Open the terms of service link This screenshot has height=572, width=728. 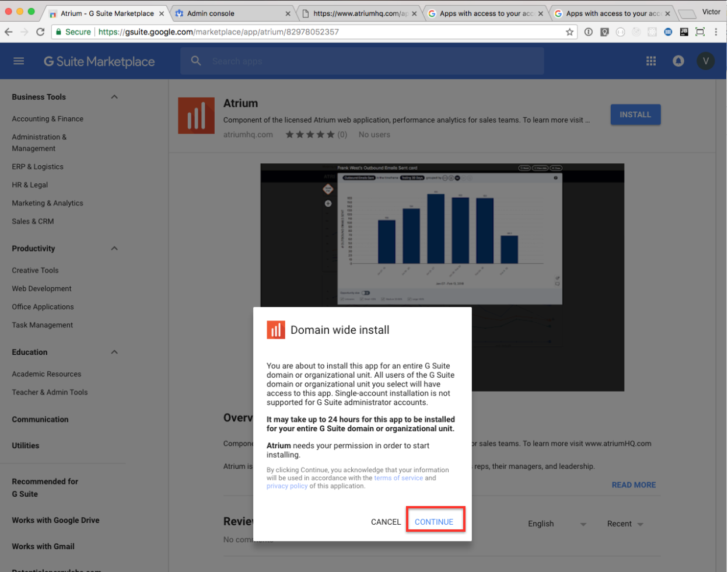tap(398, 478)
